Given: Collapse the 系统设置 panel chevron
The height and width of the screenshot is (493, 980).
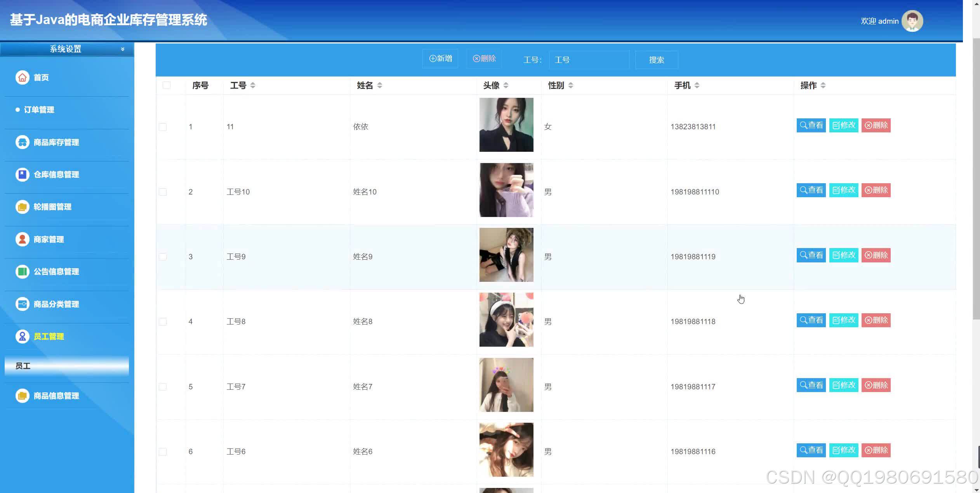Looking at the screenshot, I should 122,49.
